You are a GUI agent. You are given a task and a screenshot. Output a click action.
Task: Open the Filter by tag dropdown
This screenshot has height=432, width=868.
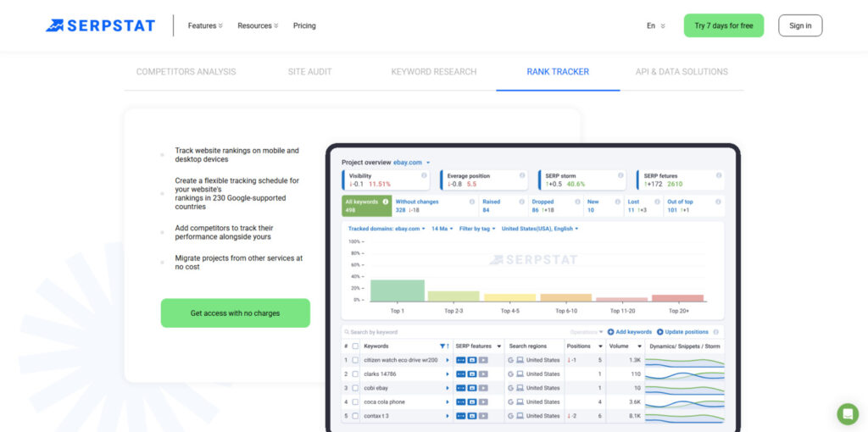click(x=478, y=229)
